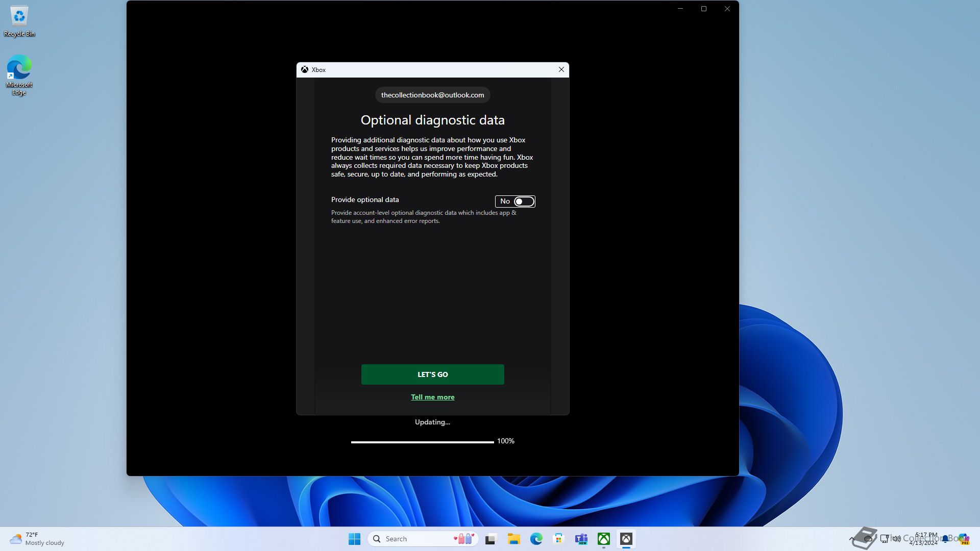Image resolution: width=980 pixels, height=551 pixels.
Task: Click the Updating... status text
Action: click(x=432, y=422)
